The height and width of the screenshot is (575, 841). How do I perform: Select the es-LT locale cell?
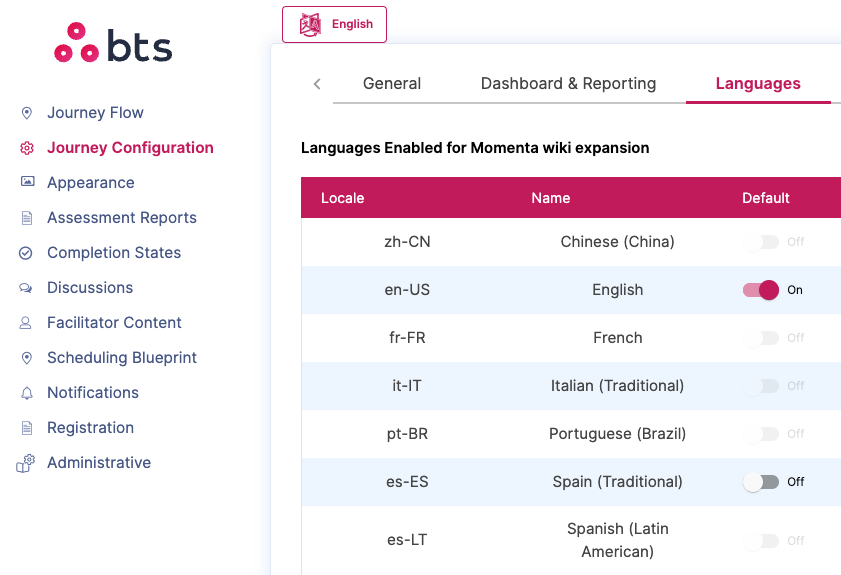click(407, 540)
